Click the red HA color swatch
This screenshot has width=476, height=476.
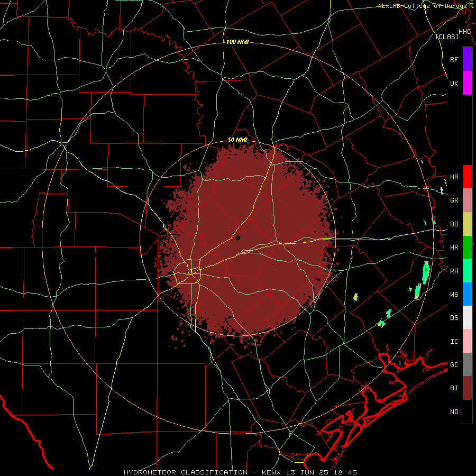pos(467,177)
